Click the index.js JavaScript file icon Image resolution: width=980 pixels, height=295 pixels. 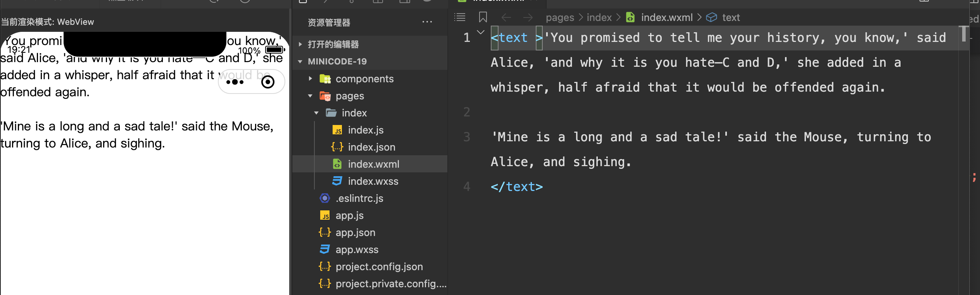(337, 130)
